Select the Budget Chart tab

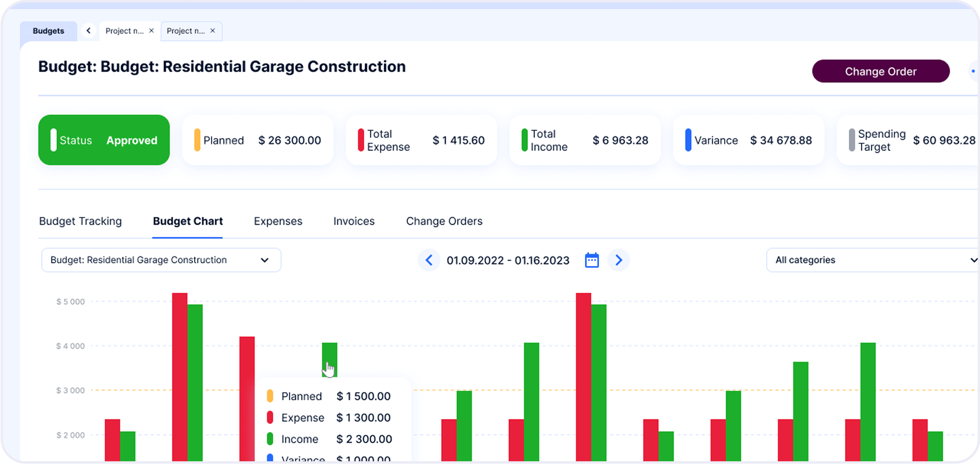(x=187, y=221)
